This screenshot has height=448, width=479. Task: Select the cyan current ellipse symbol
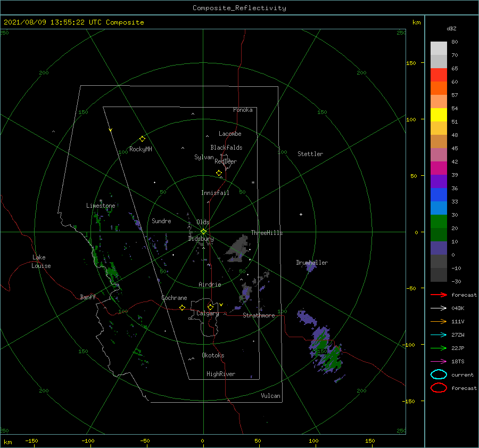point(439,374)
